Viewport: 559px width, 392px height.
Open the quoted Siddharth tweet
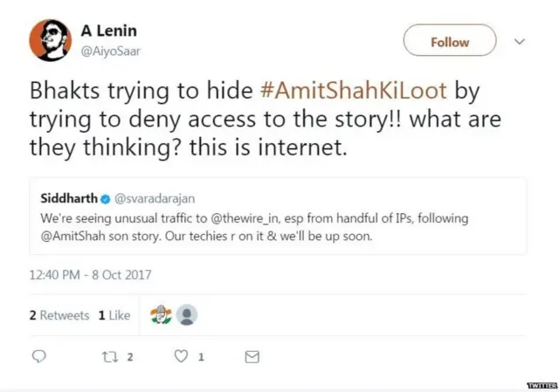[x=278, y=225]
